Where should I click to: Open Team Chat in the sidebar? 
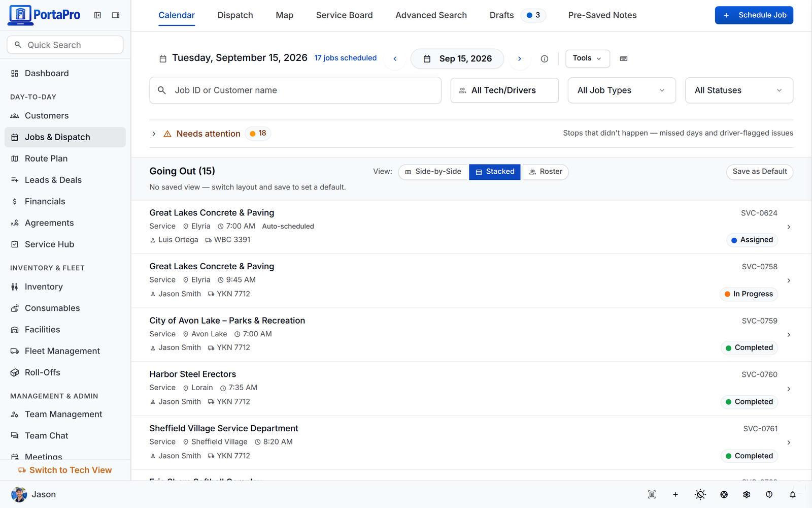point(65,436)
